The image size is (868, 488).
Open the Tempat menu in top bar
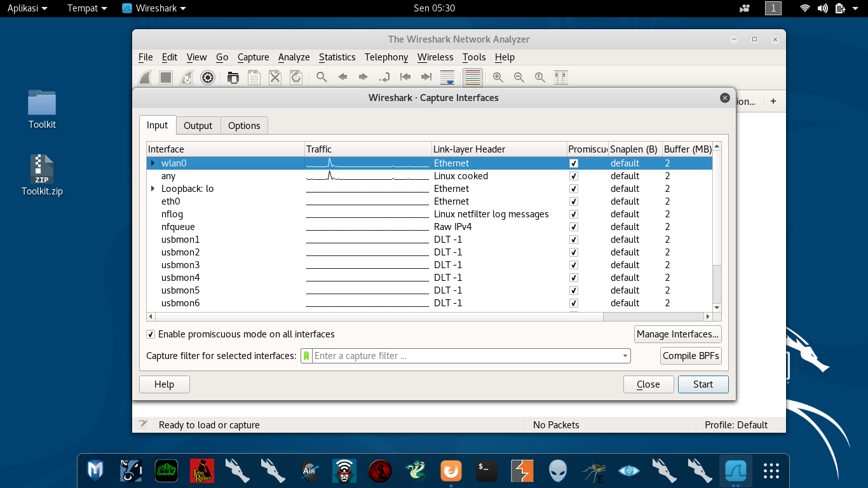(88, 8)
